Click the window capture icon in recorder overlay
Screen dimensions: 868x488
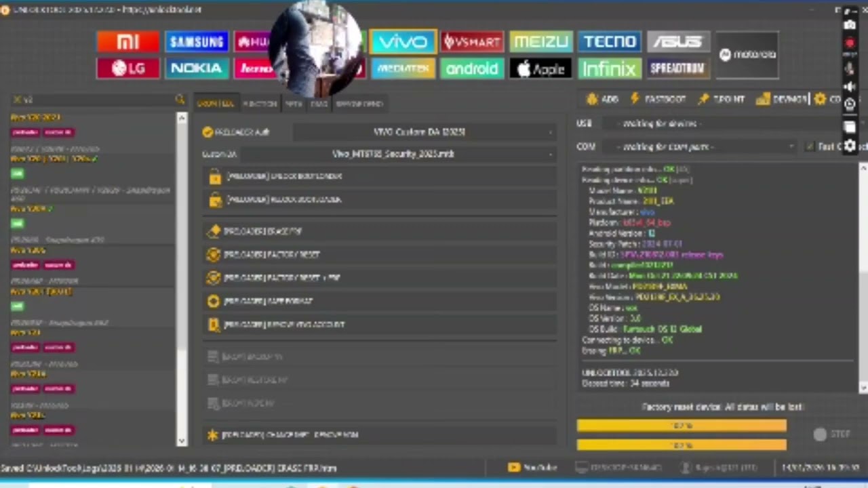[x=850, y=128]
